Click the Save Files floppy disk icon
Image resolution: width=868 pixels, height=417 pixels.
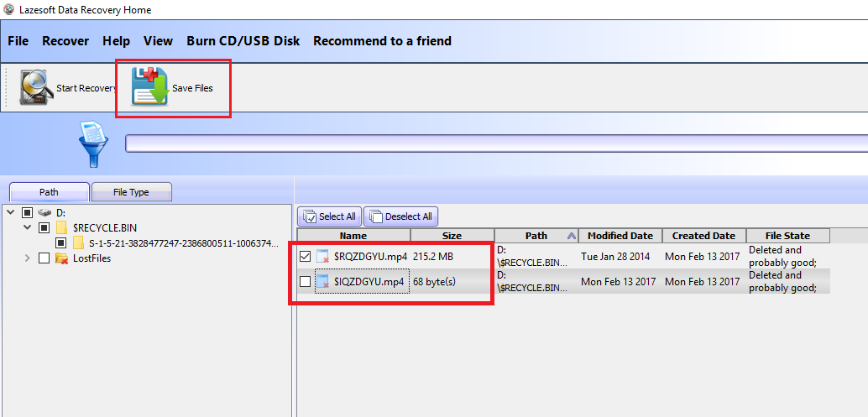[x=150, y=87]
